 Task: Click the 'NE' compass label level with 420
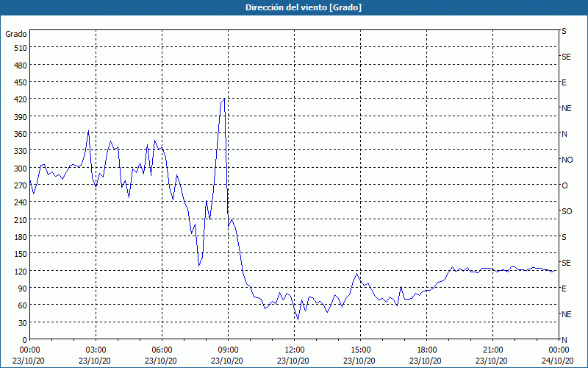click(x=566, y=108)
